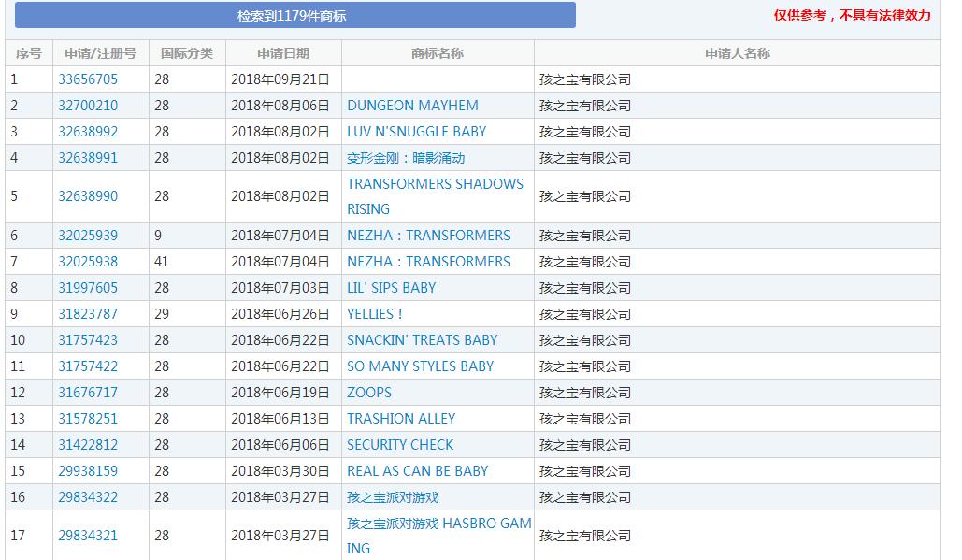The width and height of the screenshot is (962, 560).
Task: Click the 检索到1179件商标 result banner
Action: coord(295,15)
